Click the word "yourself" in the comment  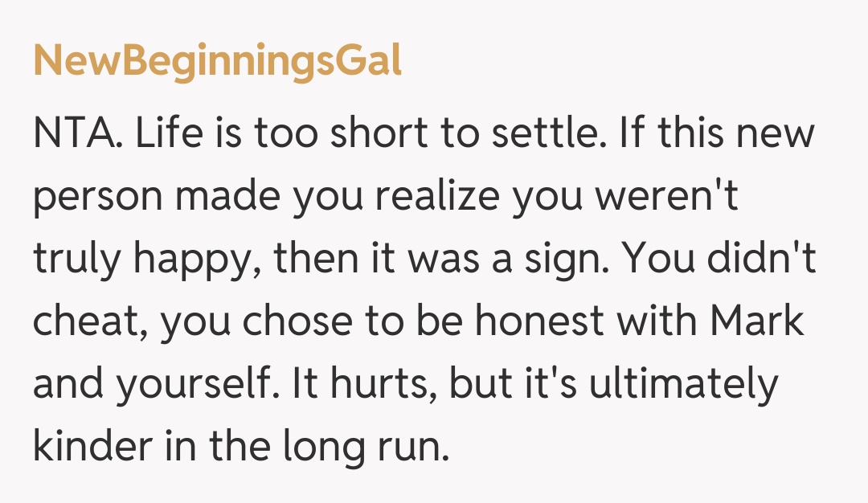191,386
